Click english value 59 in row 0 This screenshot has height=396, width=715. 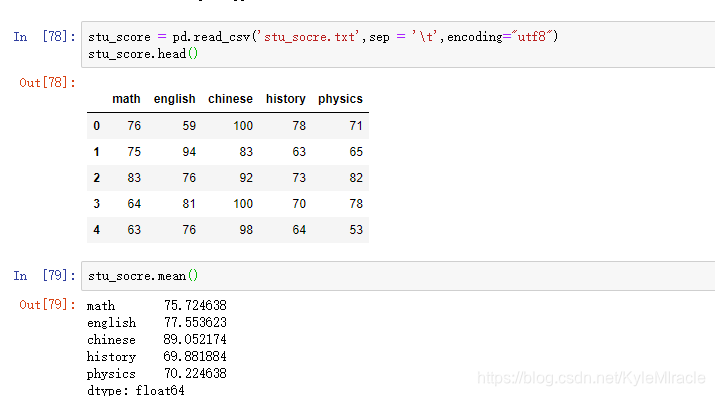click(x=189, y=125)
